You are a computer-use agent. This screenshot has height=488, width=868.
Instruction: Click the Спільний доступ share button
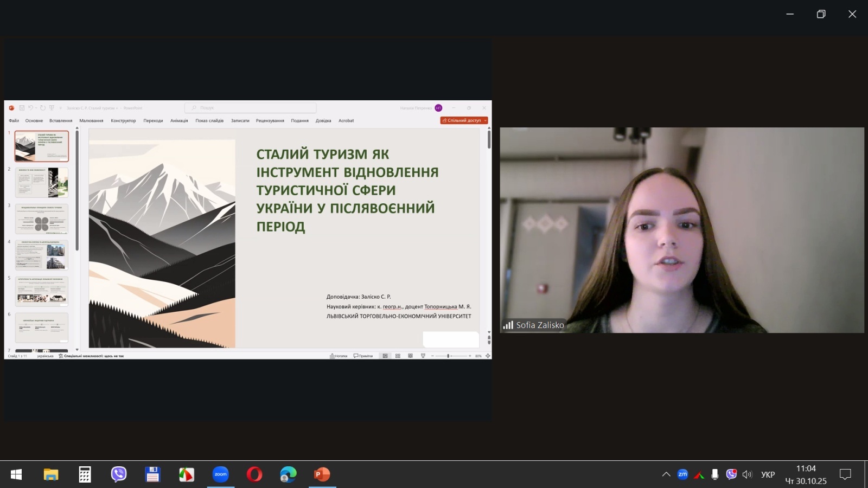pyautogui.click(x=462, y=120)
